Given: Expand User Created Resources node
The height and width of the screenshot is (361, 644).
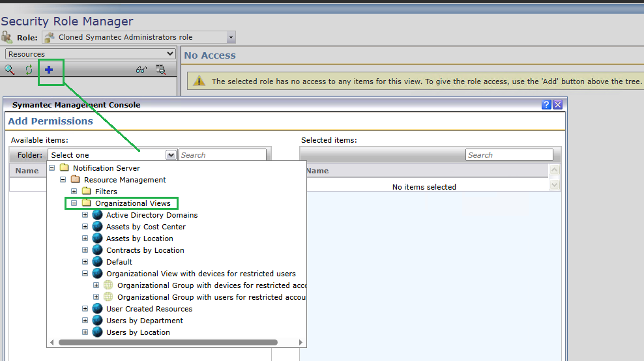Looking at the screenshot, I should coord(85,308).
